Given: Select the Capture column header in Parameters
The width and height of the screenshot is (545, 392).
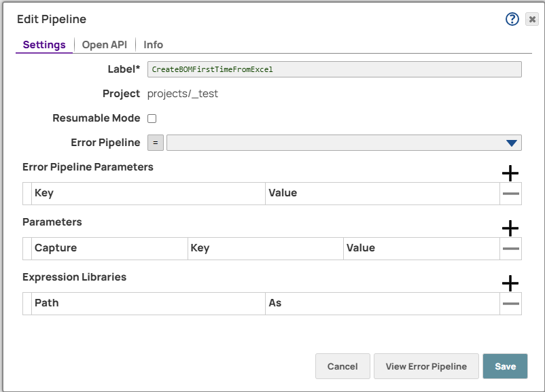Looking at the screenshot, I should point(109,249).
